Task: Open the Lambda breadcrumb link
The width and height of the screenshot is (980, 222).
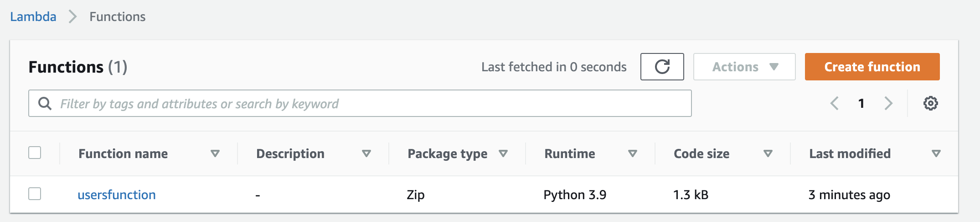Action: pyautogui.click(x=33, y=17)
